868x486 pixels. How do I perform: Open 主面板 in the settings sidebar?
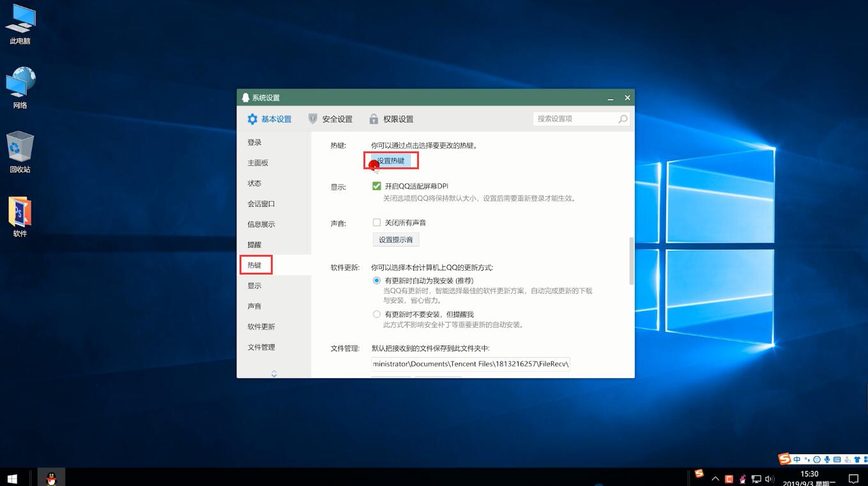coord(274,163)
